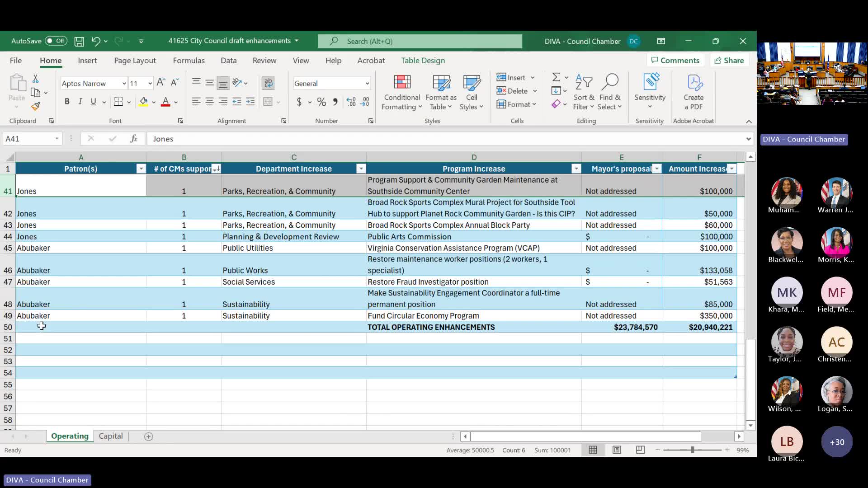Toggle the AutoSave switch
Screen dimensions: 868x488
[x=56, y=41]
